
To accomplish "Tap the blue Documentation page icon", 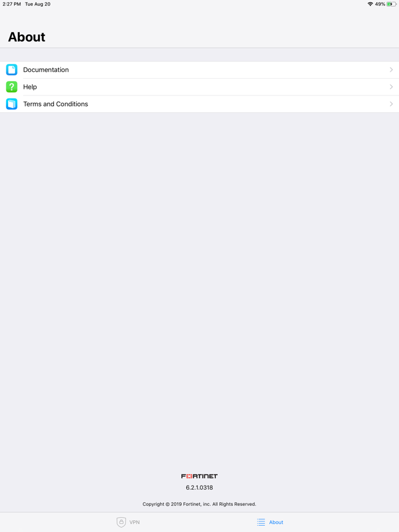I will 12,69.
